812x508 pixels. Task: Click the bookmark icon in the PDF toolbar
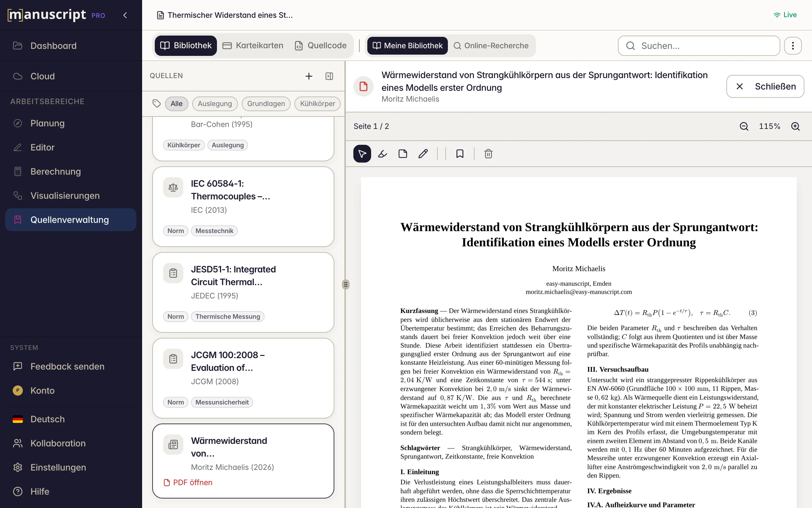[460, 154]
